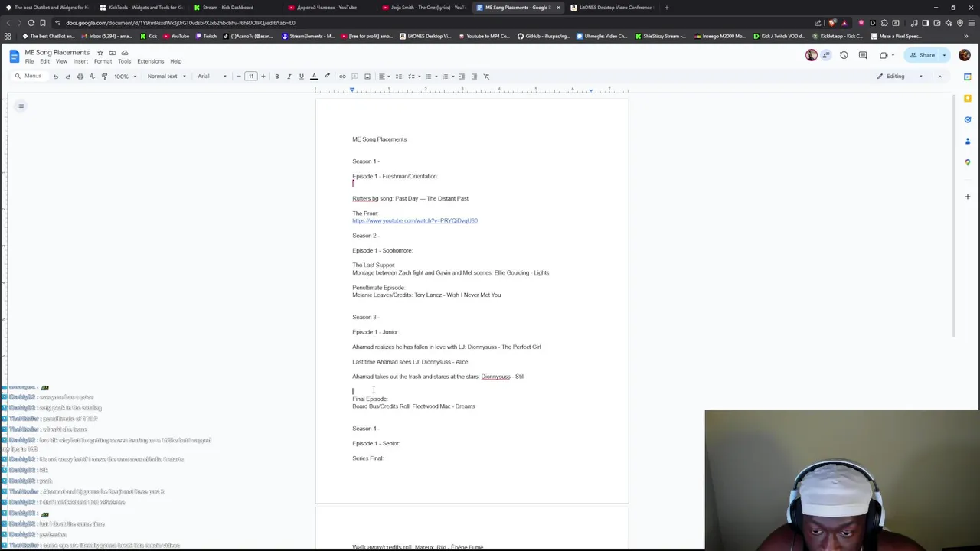Open the Format menu
The width and height of the screenshot is (980, 551).
[x=103, y=61]
